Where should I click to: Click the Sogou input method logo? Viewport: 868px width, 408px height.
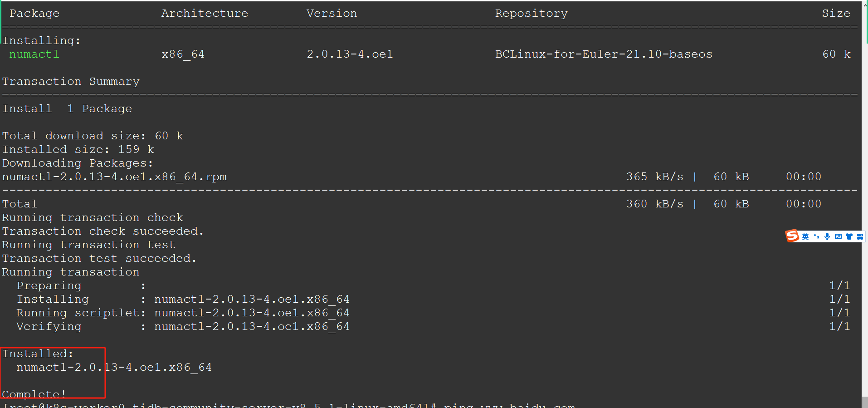792,236
